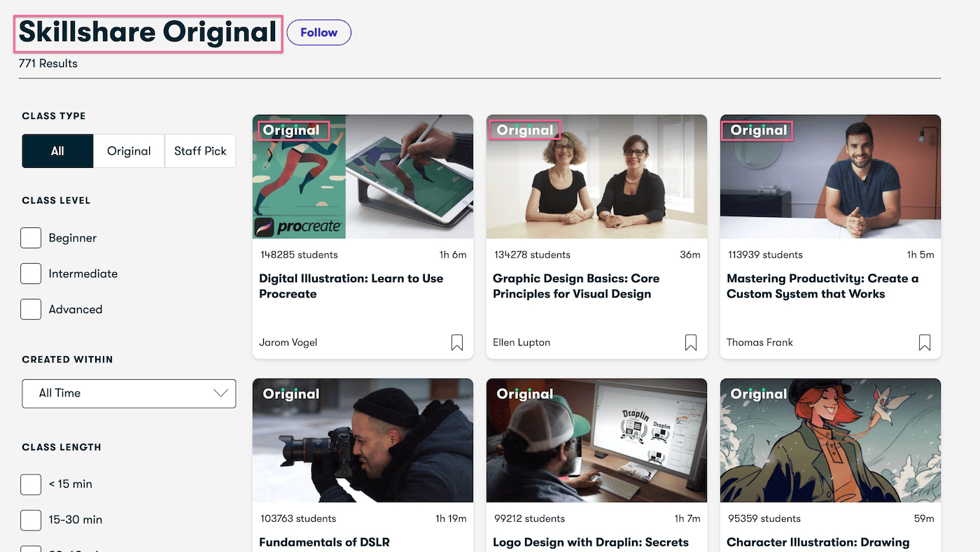
Task: Enable the Intermediate level filter
Action: click(x=31, y=274)
